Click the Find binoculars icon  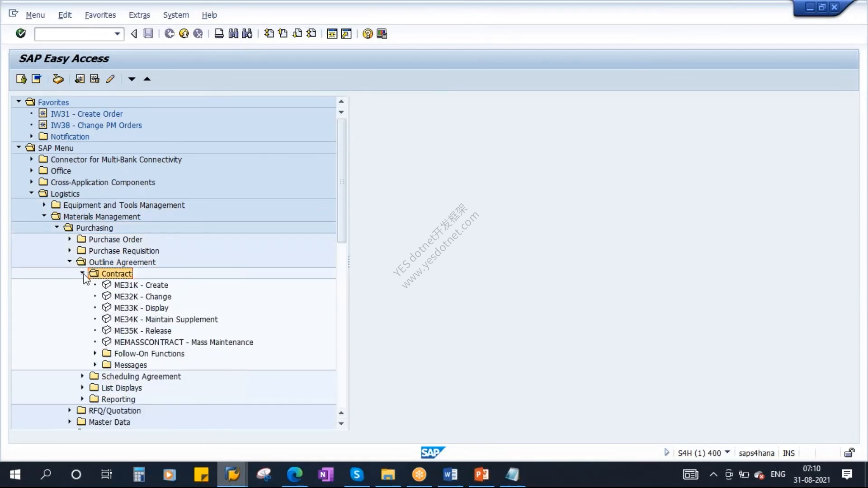click(x=233, y=33)
